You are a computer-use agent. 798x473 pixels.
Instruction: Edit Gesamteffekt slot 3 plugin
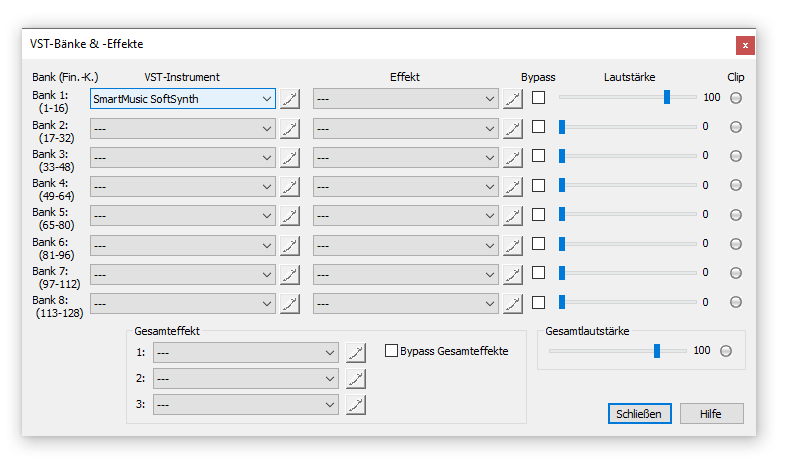[356, 405]
